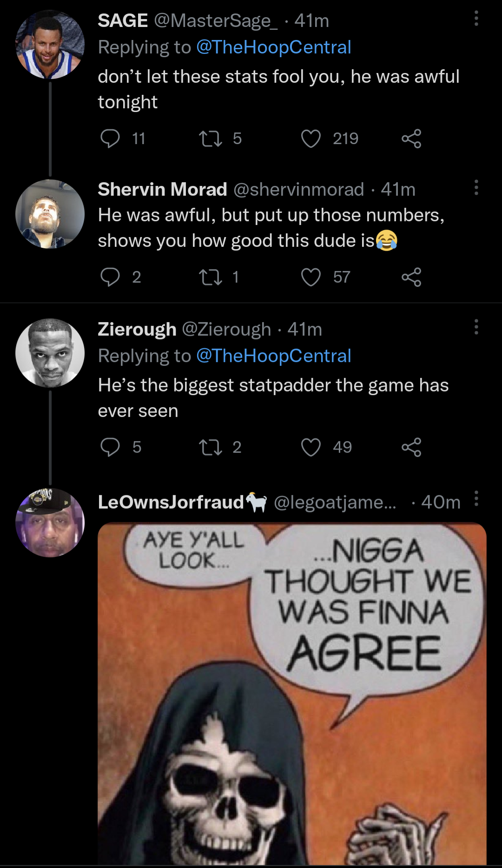Image resolution: width=502 pixels, height=868 pixels.
Task: Share Shervin Morad's tweet
Action: 411,277
